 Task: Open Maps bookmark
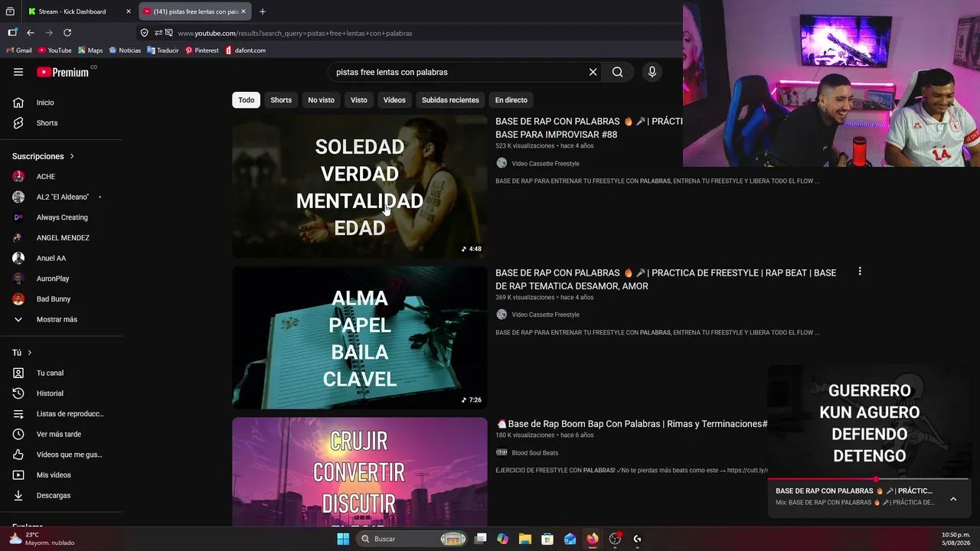[90, 51]
